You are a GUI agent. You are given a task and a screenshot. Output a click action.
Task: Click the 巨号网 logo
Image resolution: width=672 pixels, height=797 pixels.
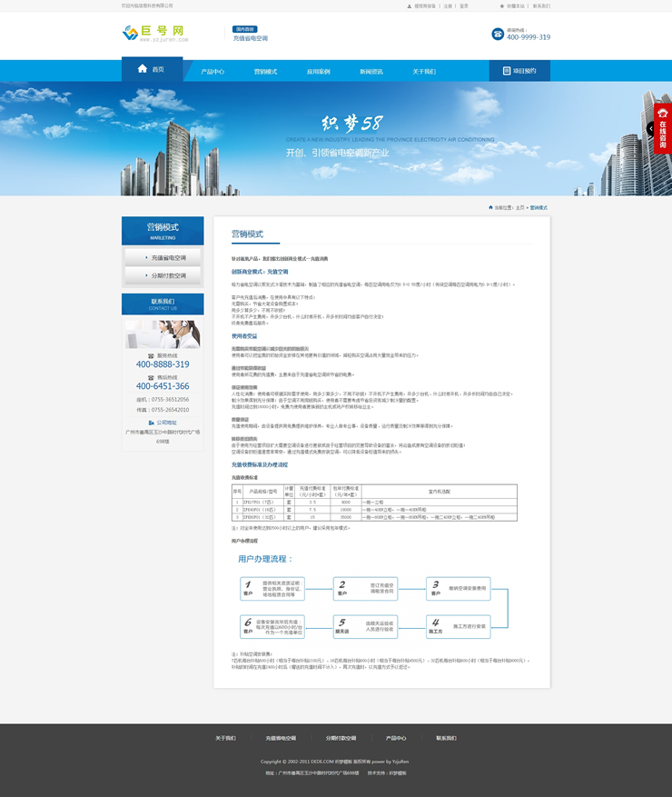tap(155, 34)
